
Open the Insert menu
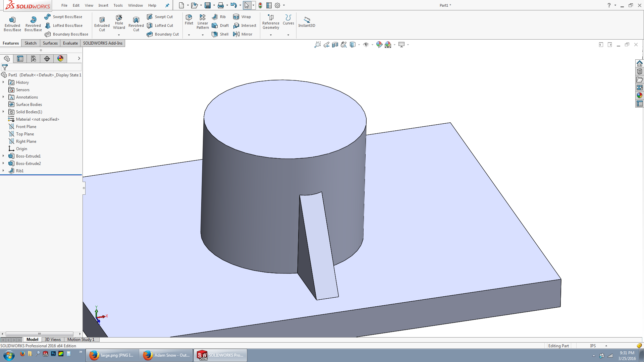coord(103,5)
